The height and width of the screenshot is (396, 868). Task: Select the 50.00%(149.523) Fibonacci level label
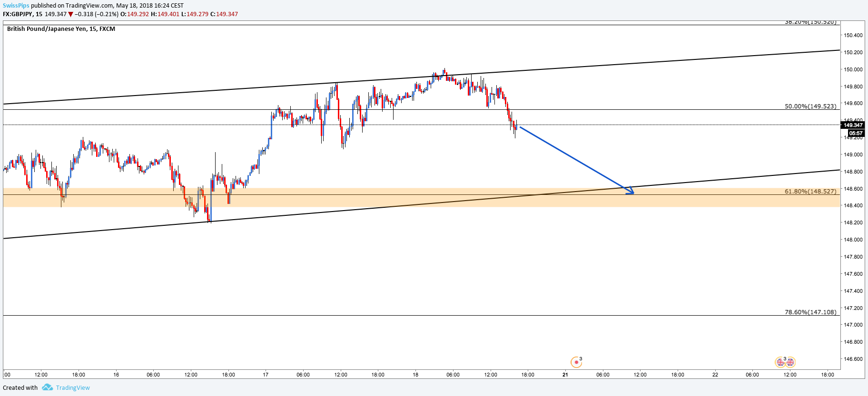point(810,106)
